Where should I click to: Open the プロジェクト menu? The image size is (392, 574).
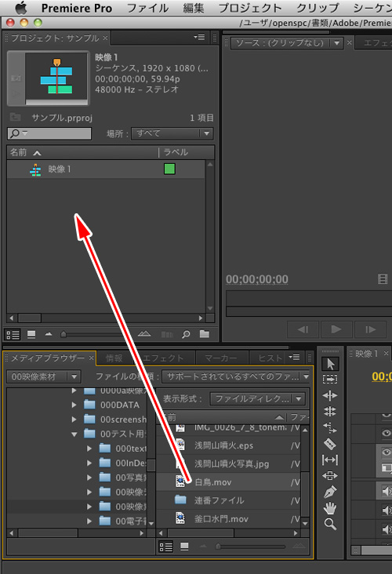250,8
